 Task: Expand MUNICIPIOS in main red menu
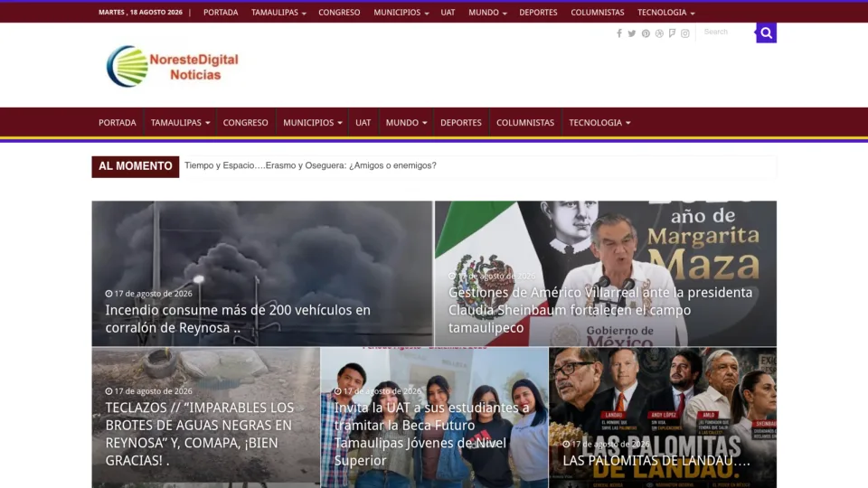pos(312,122)
